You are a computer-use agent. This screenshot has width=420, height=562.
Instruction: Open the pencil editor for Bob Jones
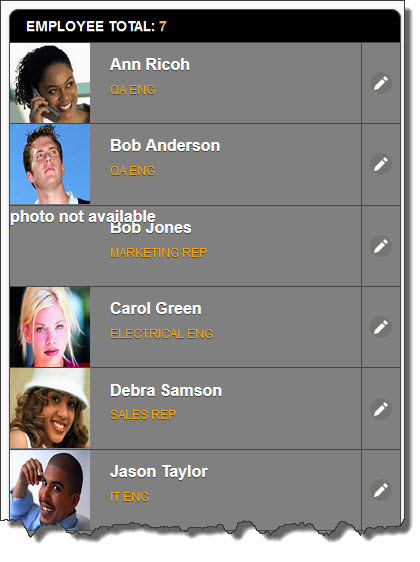(x=381, y=246)
